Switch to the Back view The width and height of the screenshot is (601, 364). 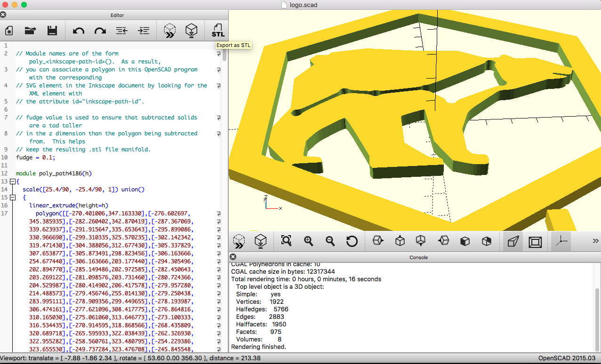click(x=486, y=241)
